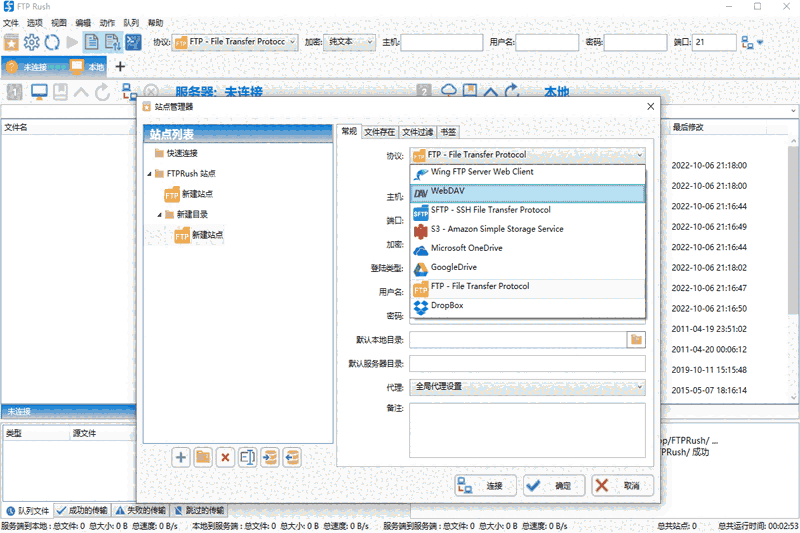800x533 pixels.
Task: Open main toolbar protocol dropdown
Action: coord(235,42)
